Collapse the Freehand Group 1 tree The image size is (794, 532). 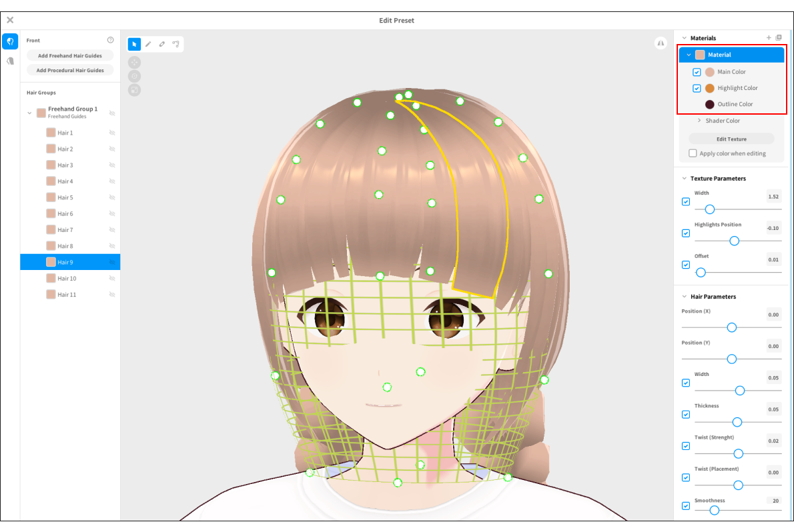click(29, 113)
